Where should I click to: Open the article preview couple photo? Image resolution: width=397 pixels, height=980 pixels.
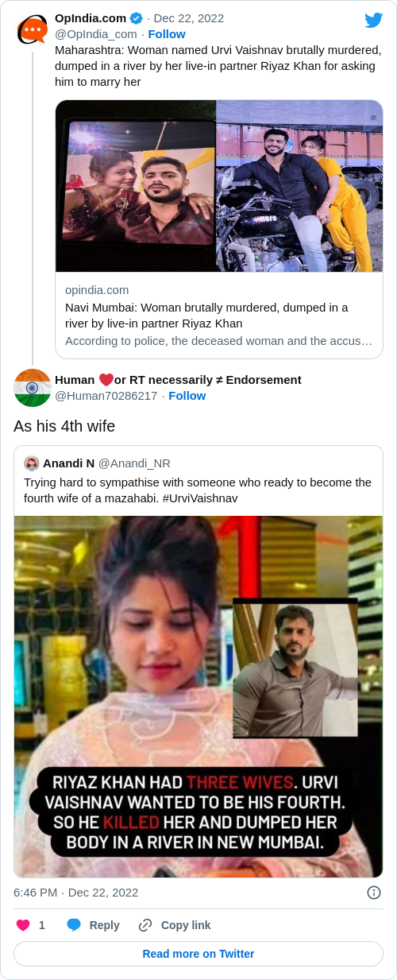(219, 186)
